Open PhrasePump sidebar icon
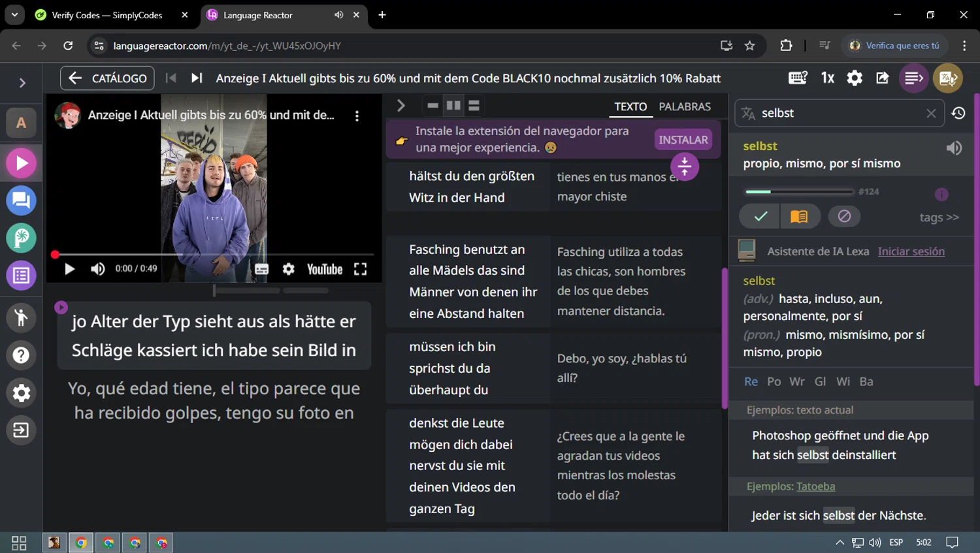980x553 pixels. coord(21,238)
